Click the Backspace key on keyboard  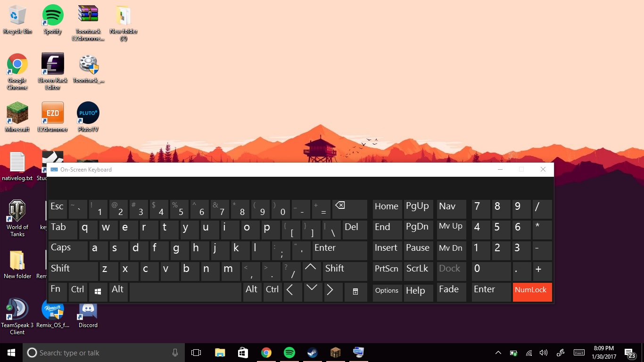tap(349, 209)
